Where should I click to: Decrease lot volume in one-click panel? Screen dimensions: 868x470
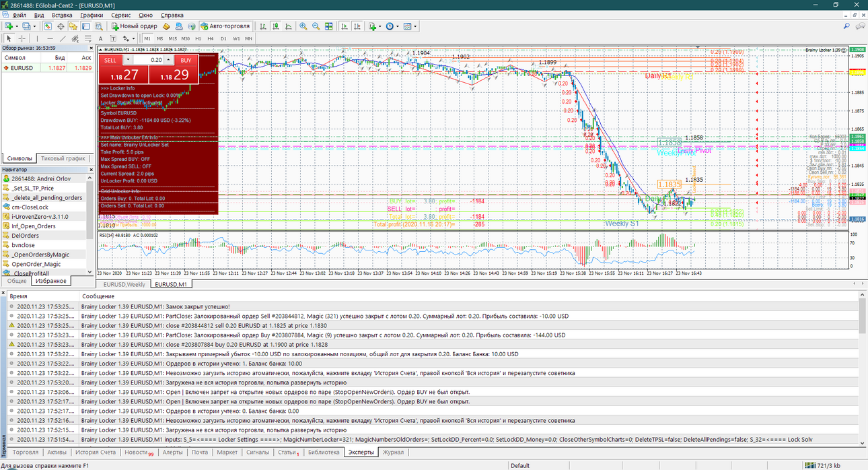(x=128, y=60)
